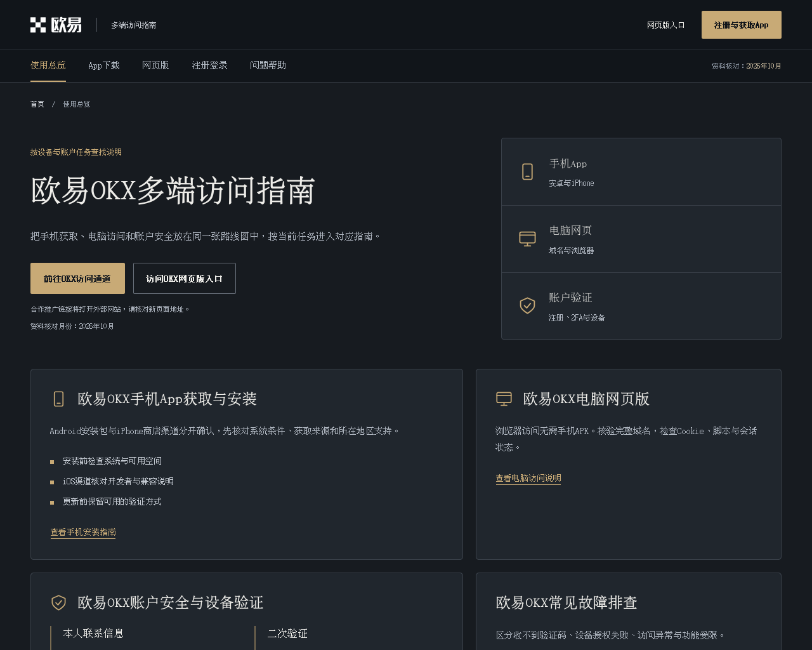
Task: Click list item 安装前检查系统与可用空间
Action: click(x=112, y=461)
